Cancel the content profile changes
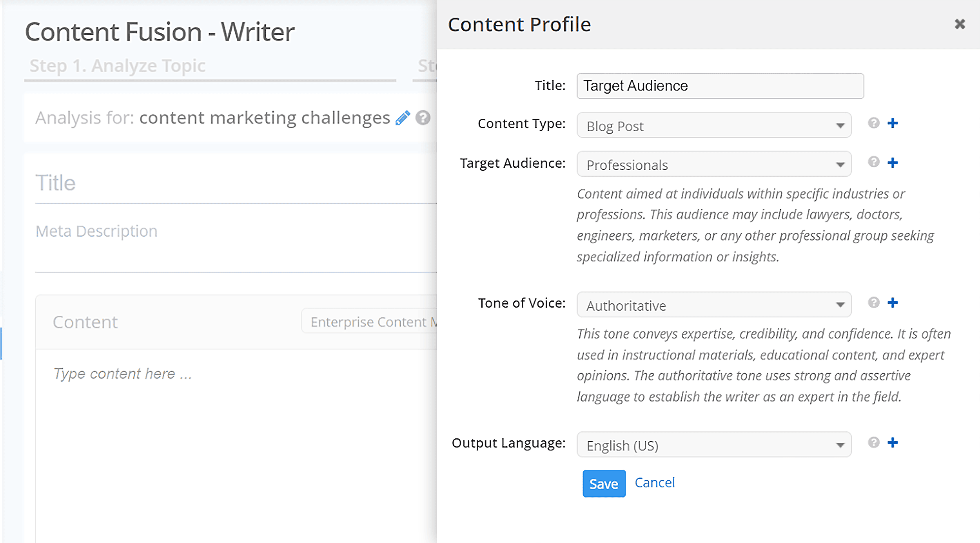Screen dimensions: 980x543 (655, 483)
